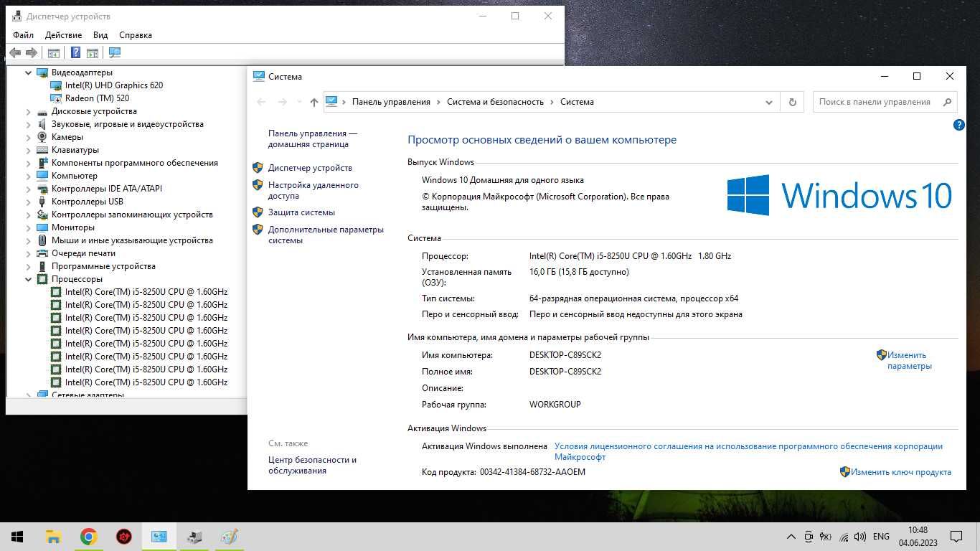The image size is (980, 551).
Task: Click the Поиск в панели управления search field
Action: tap(885, 102)
